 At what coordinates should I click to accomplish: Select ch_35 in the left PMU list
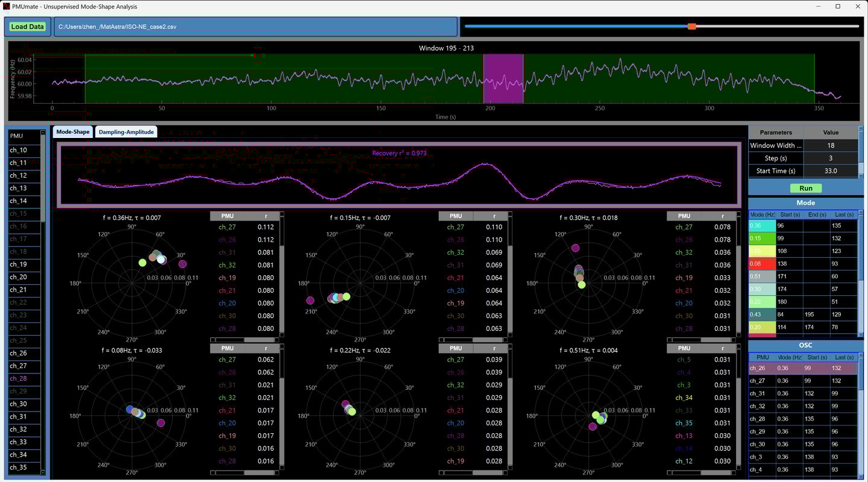(24, 468)
